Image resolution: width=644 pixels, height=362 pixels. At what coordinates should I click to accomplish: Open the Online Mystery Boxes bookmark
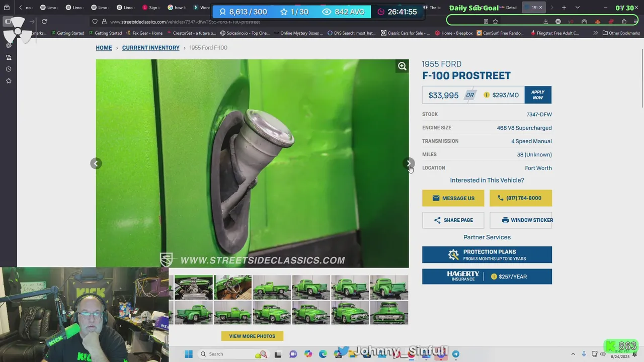[298, 33]
